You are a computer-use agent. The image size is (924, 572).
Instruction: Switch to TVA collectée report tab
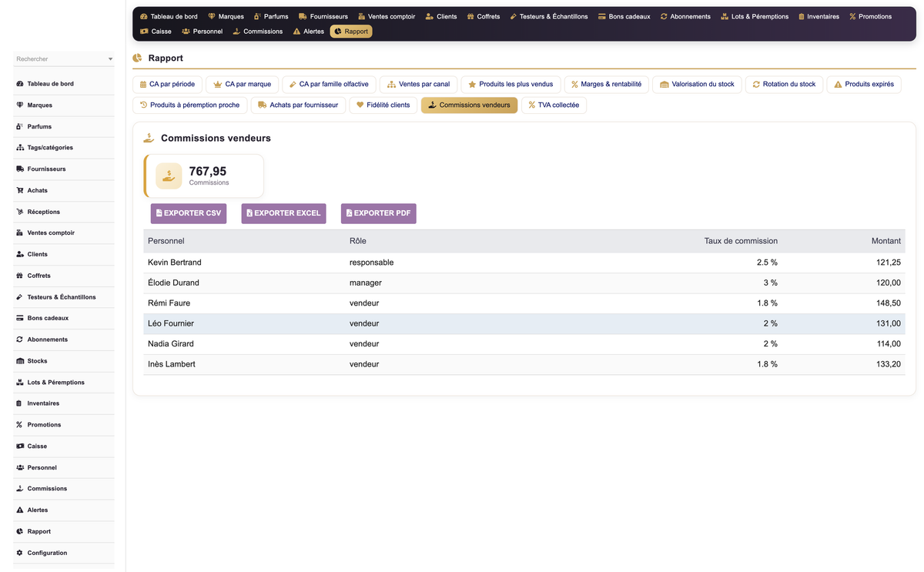pos(554,105)
